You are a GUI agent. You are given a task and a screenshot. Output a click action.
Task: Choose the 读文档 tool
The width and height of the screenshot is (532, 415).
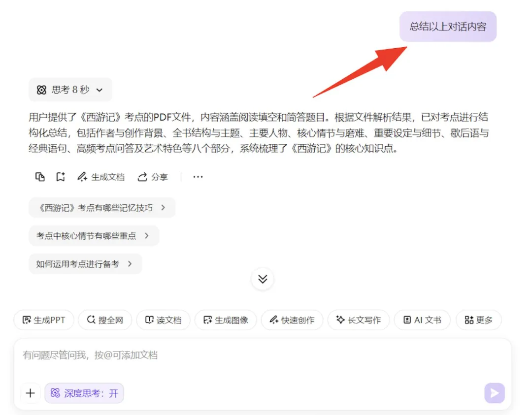[163, 319]
